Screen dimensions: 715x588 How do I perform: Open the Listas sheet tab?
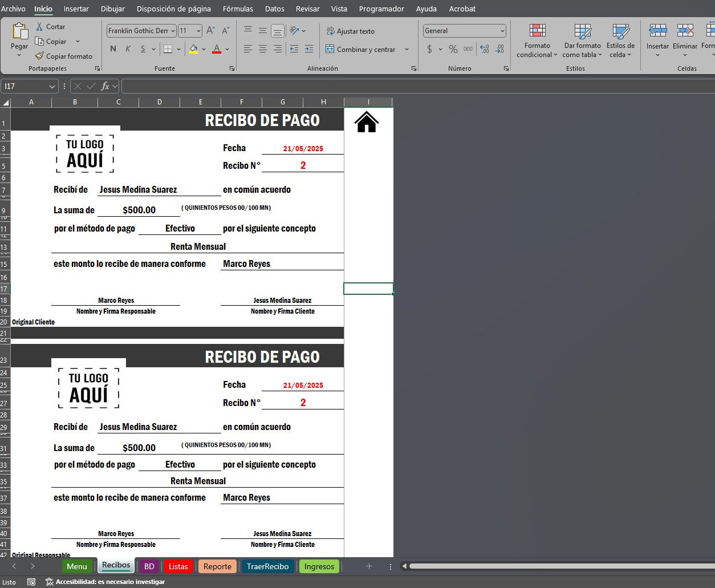[178, 566]
